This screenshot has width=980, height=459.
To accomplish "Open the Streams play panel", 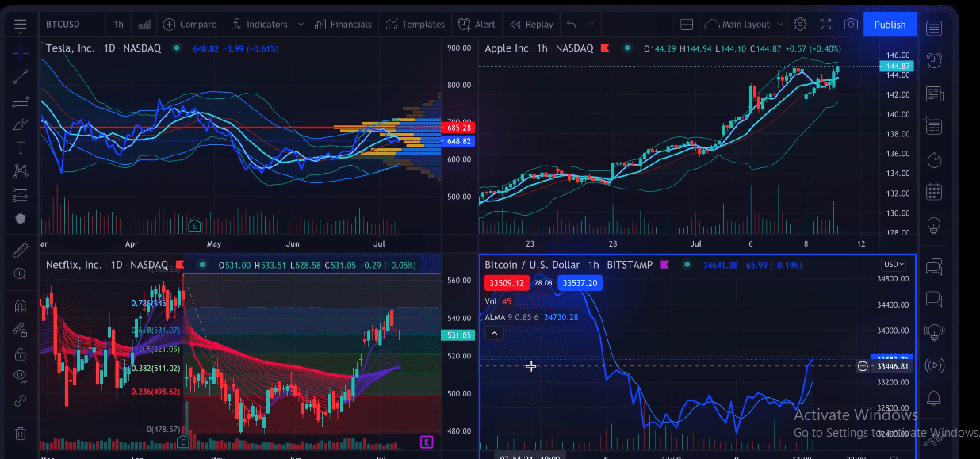I will pos(934,365).
